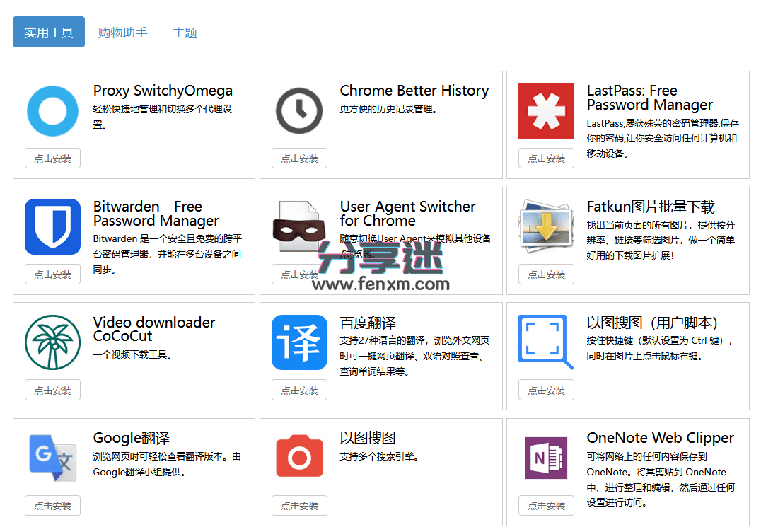Open the Video downloader CoCoCut title link
761x532 pixels.
coord(156,330)
